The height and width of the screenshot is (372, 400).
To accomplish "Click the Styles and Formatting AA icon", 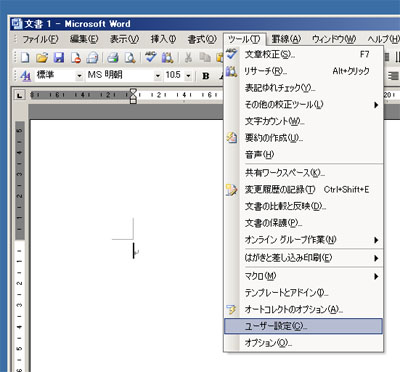I will 26,76.
